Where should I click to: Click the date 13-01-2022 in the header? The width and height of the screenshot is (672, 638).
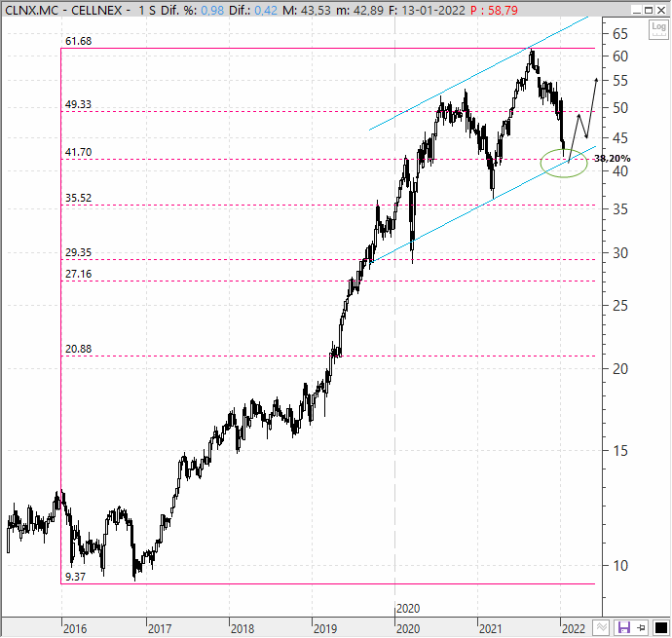[x=432, y=11]
